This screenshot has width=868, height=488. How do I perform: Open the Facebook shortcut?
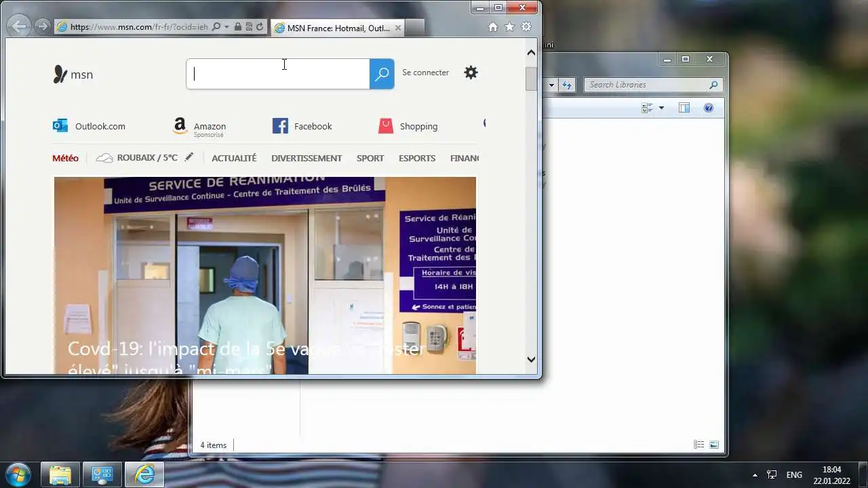(302, 126)
